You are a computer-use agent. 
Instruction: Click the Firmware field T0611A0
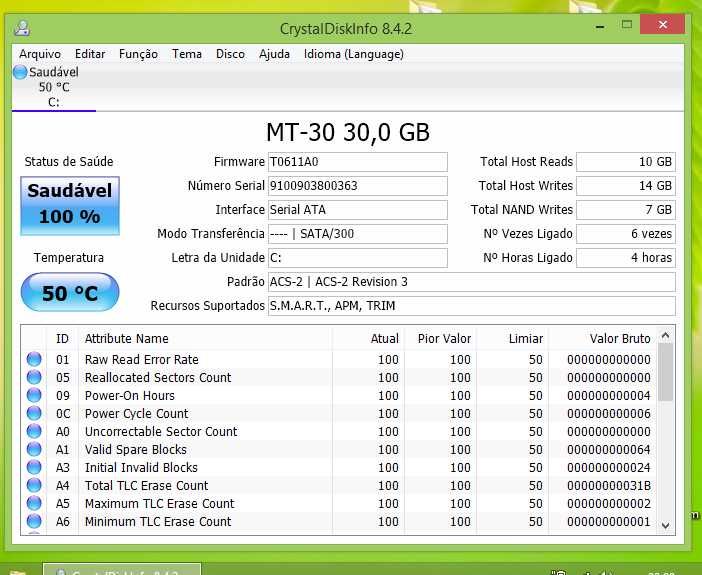(358, 162)
